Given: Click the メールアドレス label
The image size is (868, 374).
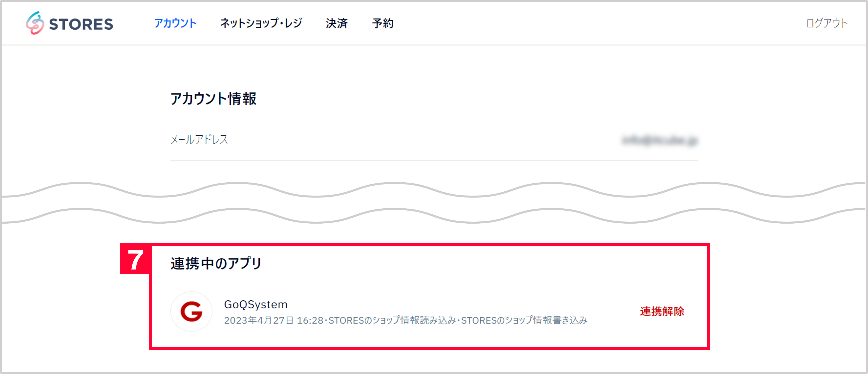Looking at the screenshot, I should coord(199,140).
